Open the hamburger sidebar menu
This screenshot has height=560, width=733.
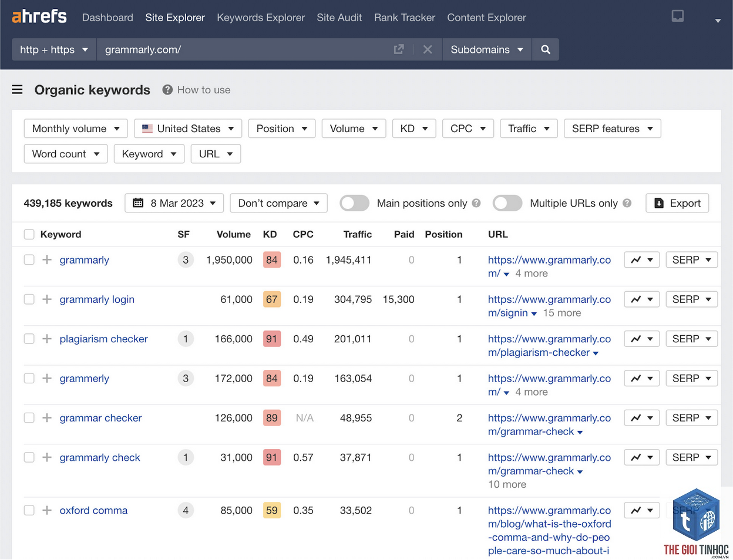tap(17, 89)
